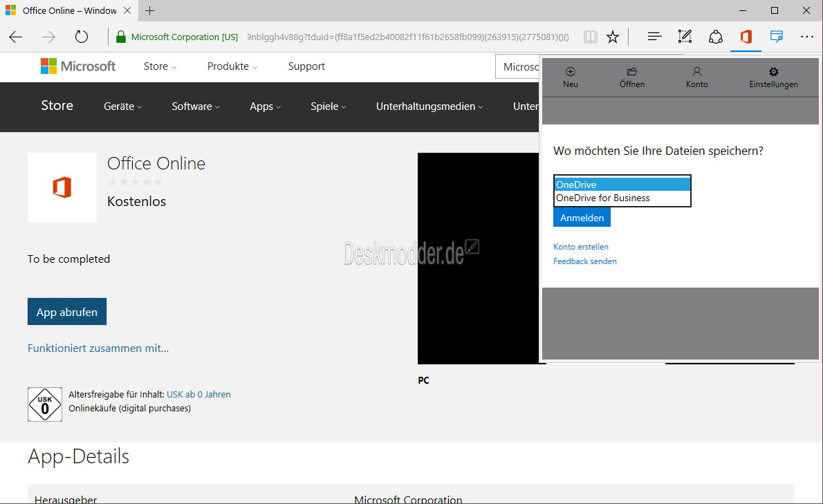The height and width of the screenshot is (504, 823).
Task: Click the To be completed description text
Action: (x=68, y=259)
